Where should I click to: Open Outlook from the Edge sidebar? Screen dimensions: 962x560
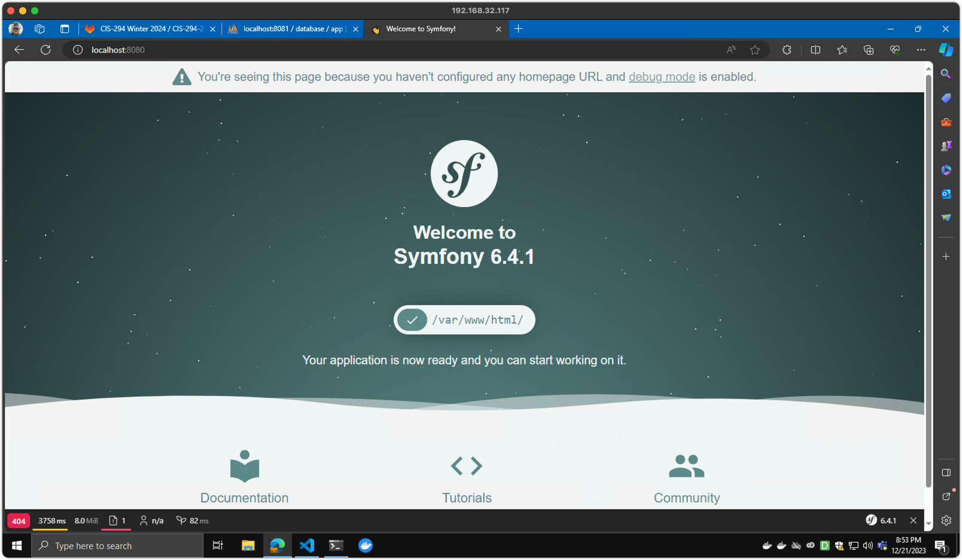point(946,194)
